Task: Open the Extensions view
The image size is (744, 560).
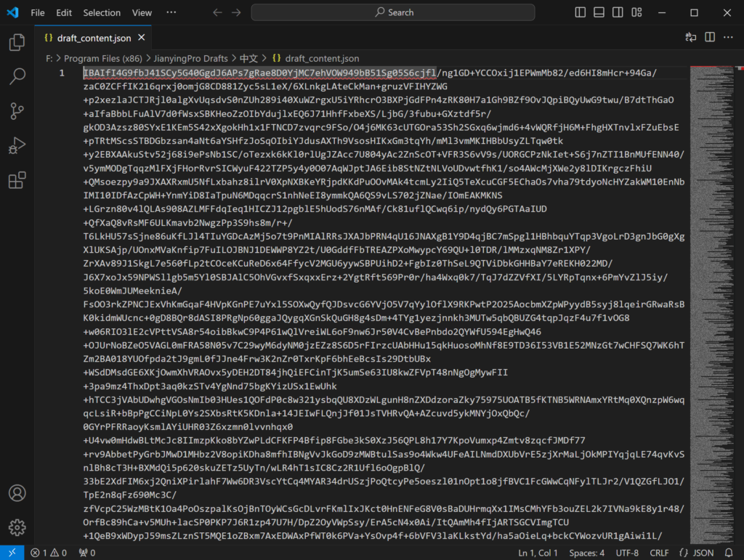Action: (x=17, y=180)
